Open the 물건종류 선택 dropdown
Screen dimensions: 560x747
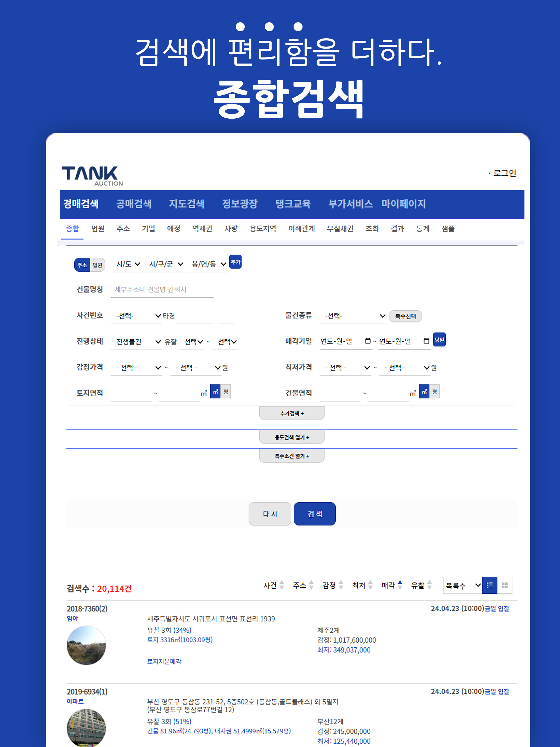[353, 316]
